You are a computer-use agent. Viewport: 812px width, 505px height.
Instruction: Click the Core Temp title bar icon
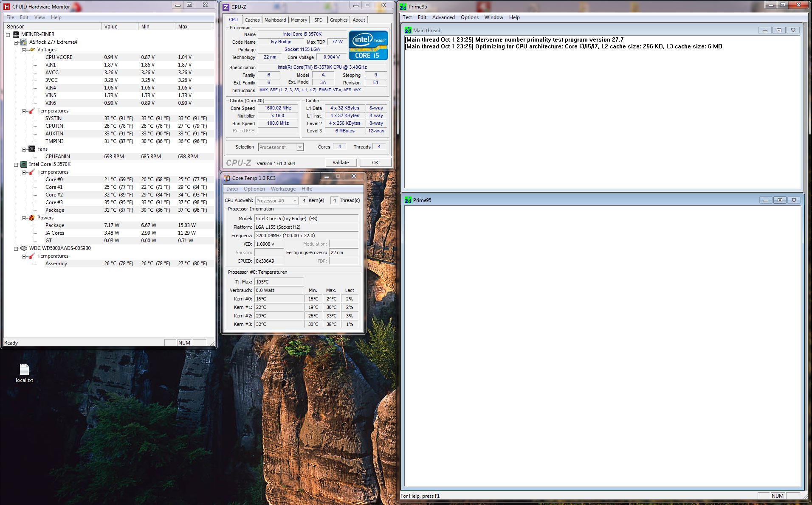[x=227, y=178]
